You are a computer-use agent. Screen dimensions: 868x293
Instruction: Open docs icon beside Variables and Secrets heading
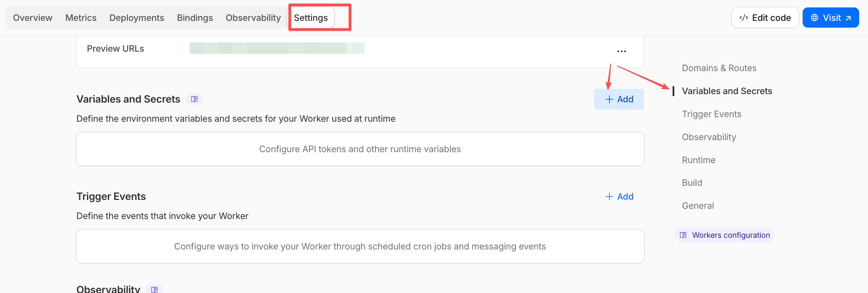tap(194, 99)
